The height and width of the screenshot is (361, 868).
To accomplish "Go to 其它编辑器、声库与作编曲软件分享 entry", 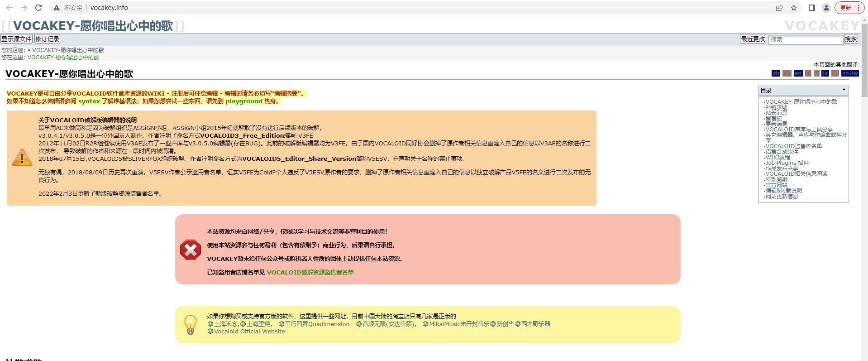I will pos(806,138).
